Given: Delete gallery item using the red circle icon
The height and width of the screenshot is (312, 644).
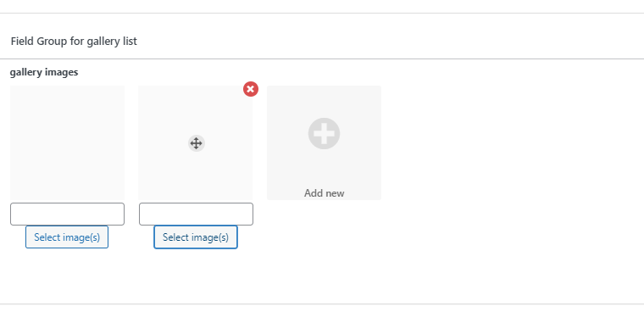Looking at the screenshot, I should 251,89.
